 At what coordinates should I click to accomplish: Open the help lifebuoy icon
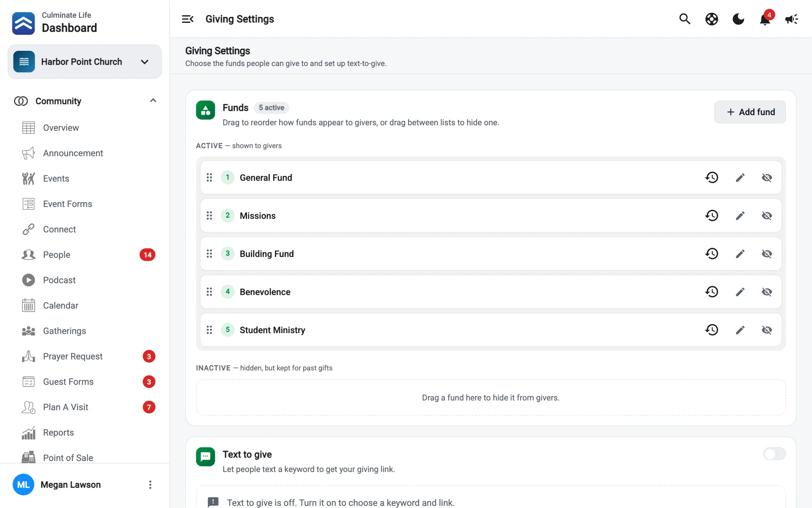(711, 19)
